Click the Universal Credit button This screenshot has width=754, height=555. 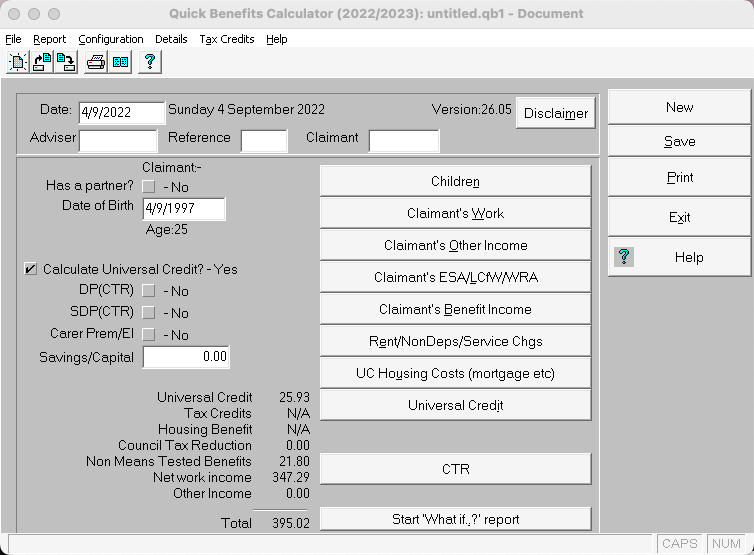pos(455,405)
